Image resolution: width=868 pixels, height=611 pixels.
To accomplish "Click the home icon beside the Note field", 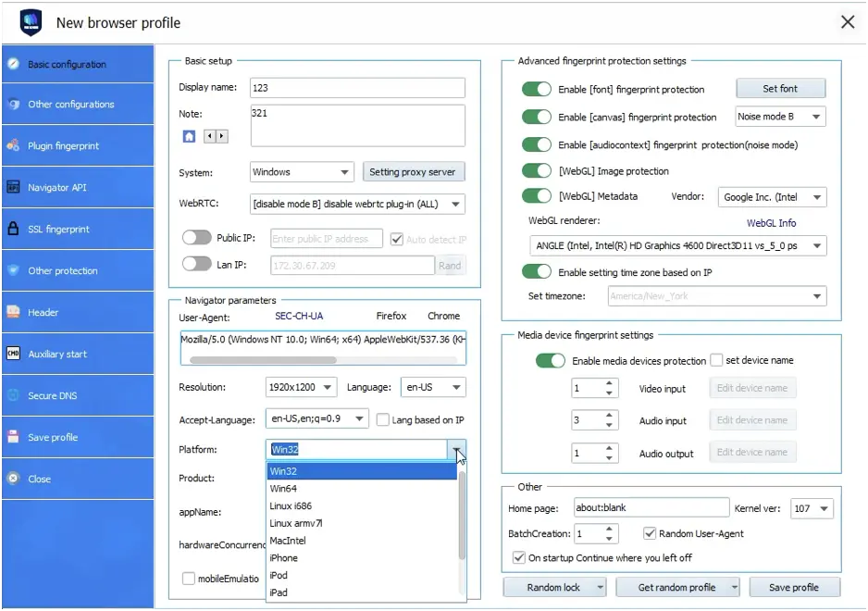I will click(x=189, y=135).
